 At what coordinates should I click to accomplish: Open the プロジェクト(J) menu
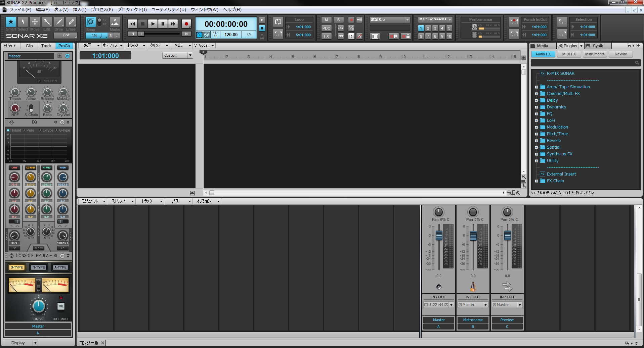point(132,10)
